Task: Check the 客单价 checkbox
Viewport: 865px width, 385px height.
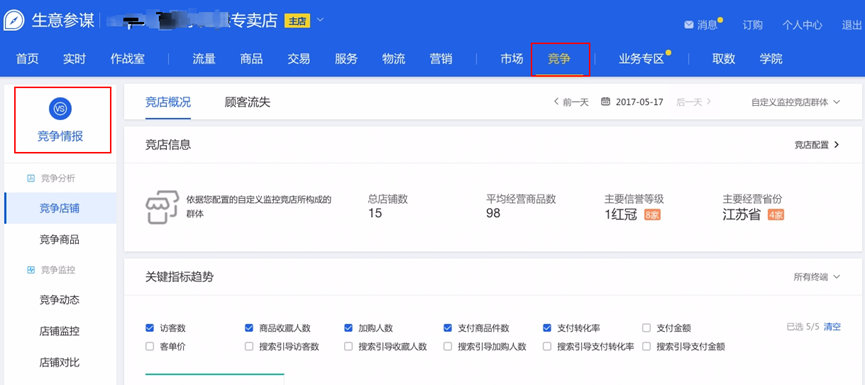Action: coord(149,346)
